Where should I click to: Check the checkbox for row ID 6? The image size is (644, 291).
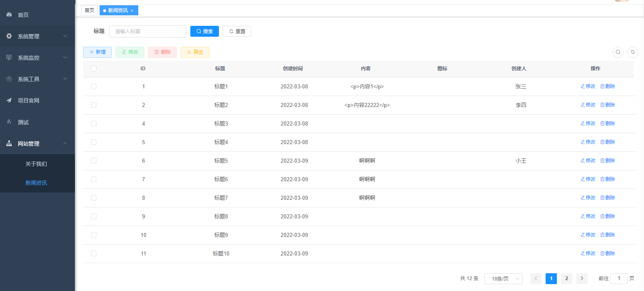(x=94, y=161)
